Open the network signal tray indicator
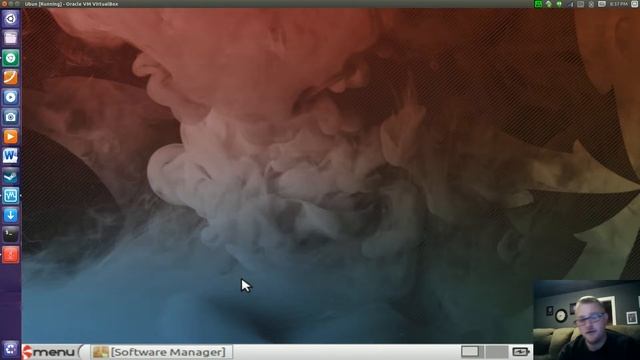The height and width of the screenshot is (360, 640). pyautogui.click(x=571, y=4)
